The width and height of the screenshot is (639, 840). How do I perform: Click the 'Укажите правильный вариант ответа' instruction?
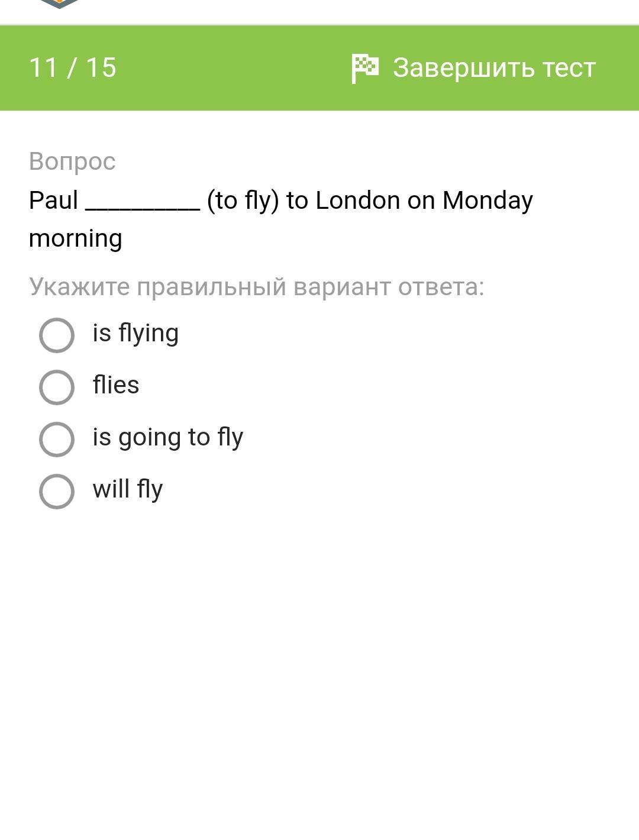point(256,287)
